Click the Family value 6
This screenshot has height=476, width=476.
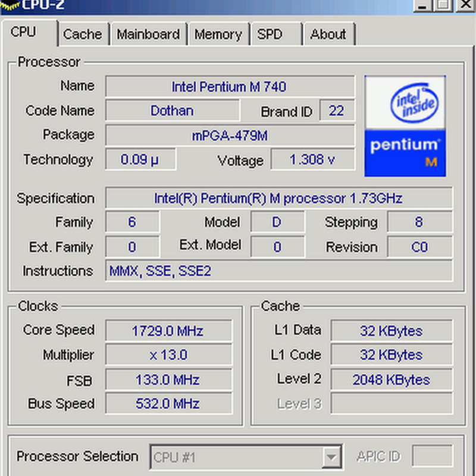click(x=132, y=222)
